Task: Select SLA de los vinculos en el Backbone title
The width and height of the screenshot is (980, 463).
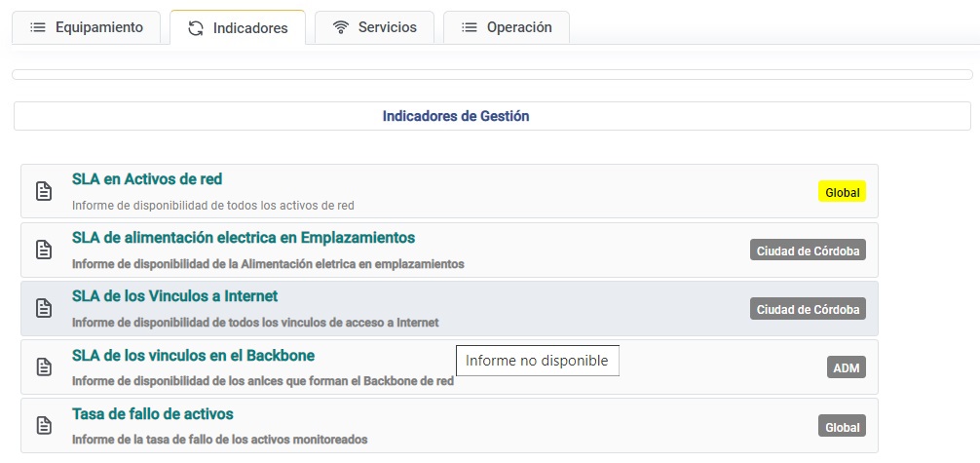Action: pyautogui.click(x=193, y=355)
